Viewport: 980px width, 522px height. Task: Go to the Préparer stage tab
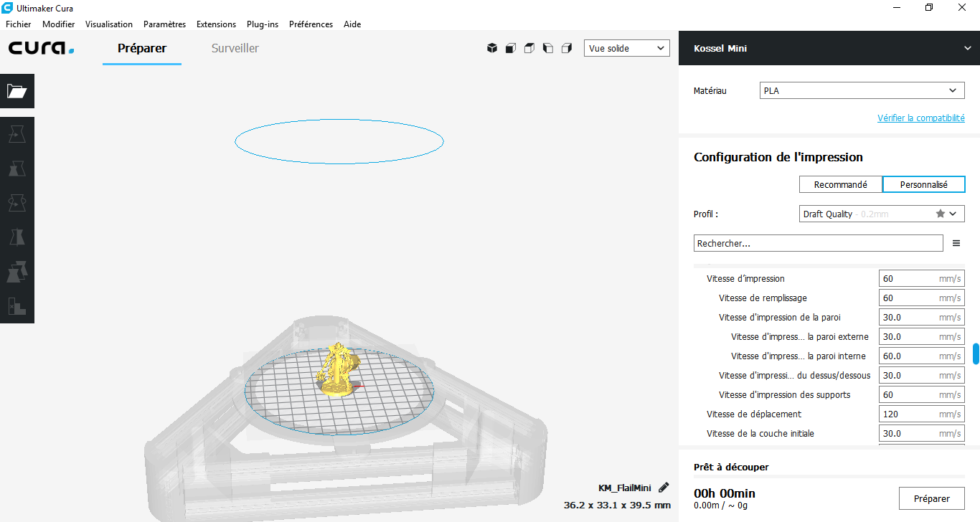(142, 49)
